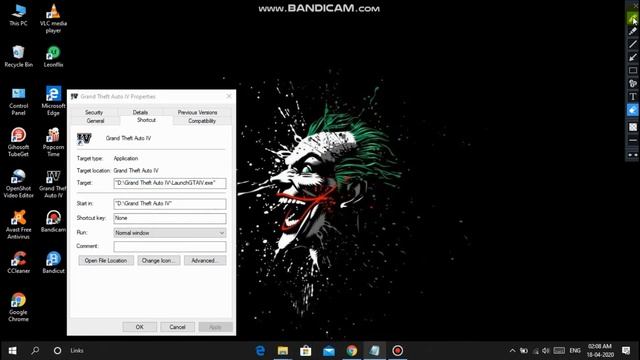640x360 pixels.
Task: Select the OpenShot Video Editor desktop icon
Action: pos(18,184)
